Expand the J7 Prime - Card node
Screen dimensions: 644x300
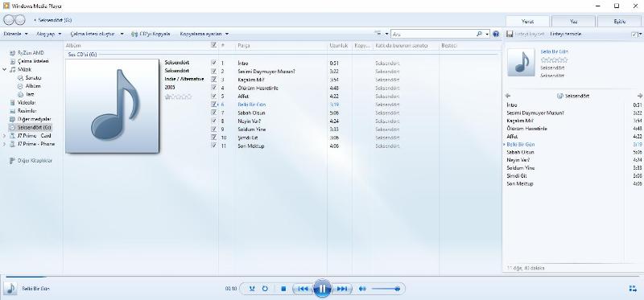pos(5,136)
